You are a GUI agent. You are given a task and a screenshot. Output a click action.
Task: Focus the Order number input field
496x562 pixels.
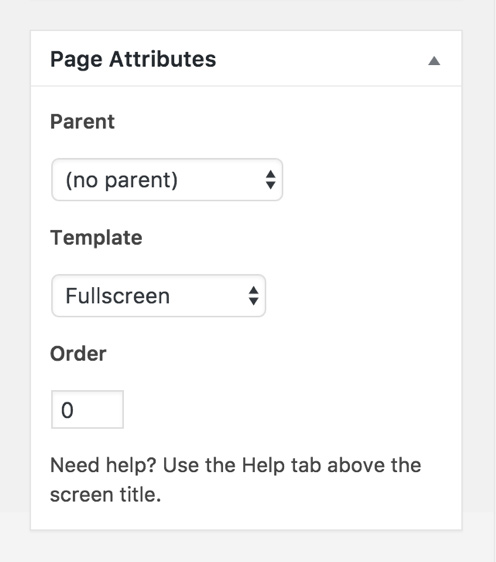[x=87, y=410]
